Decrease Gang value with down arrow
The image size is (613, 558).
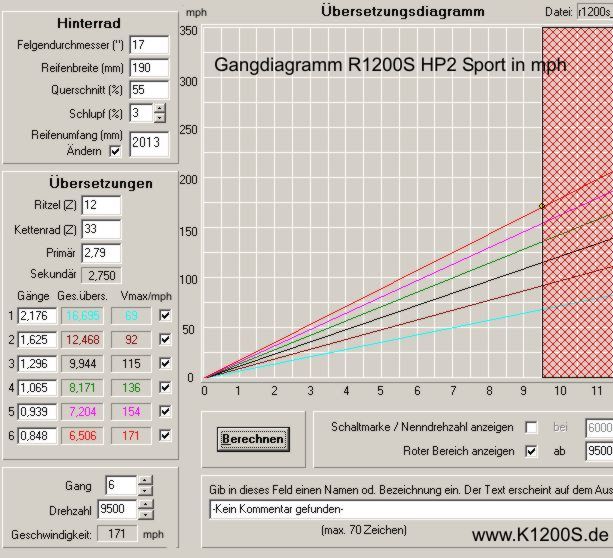pyautogui.click(x=145, y=490)
